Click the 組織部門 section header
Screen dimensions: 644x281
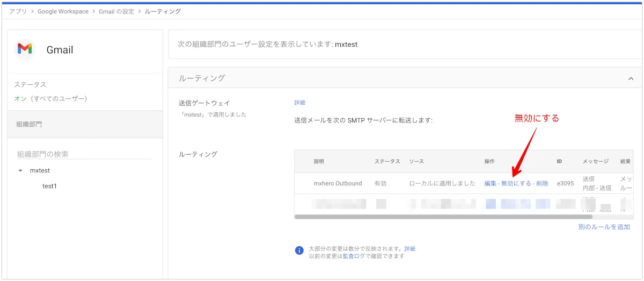[85, 124]
